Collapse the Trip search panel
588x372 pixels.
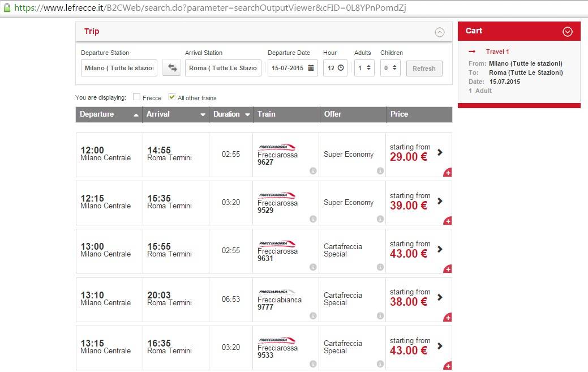(440, 32)
